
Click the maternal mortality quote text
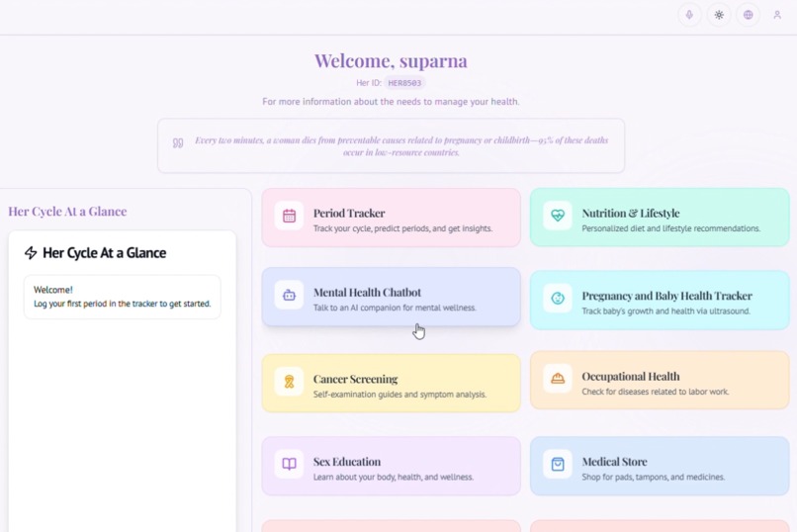coord(401,145)
